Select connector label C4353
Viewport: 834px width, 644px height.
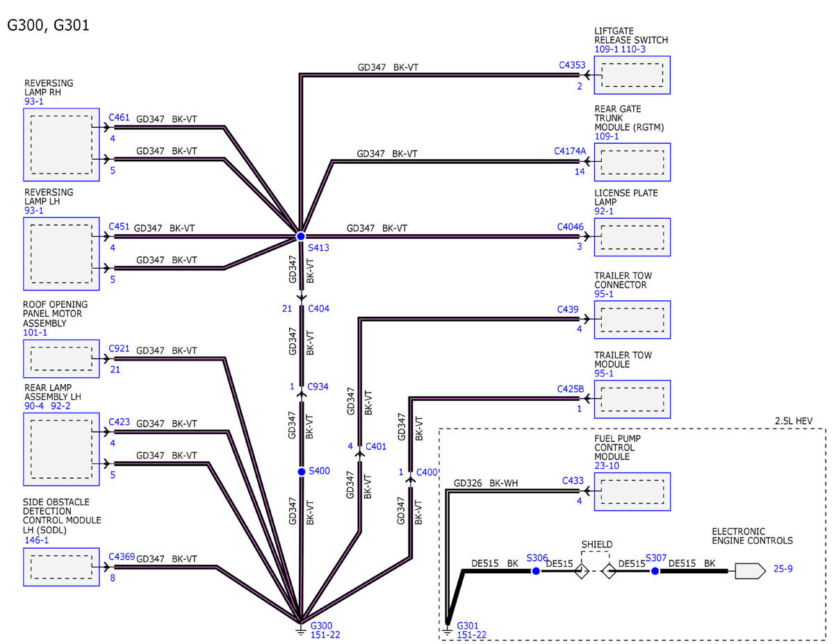(x=573, y=65)
